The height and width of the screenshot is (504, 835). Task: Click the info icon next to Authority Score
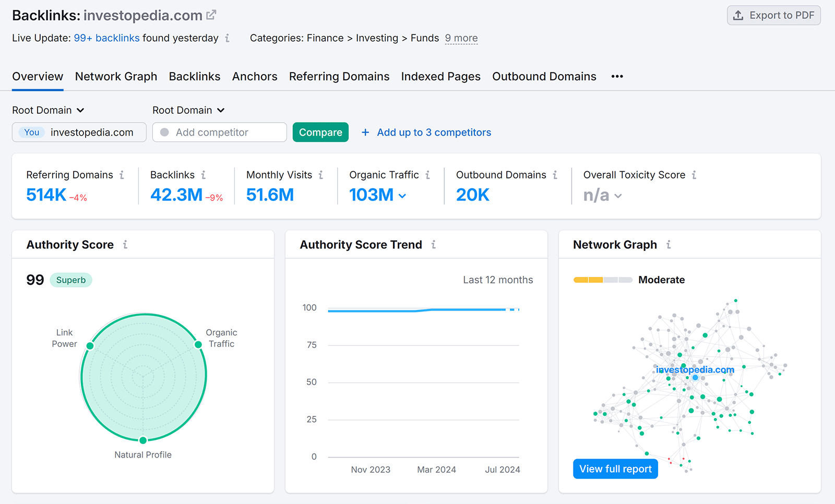tap(125, 244)
